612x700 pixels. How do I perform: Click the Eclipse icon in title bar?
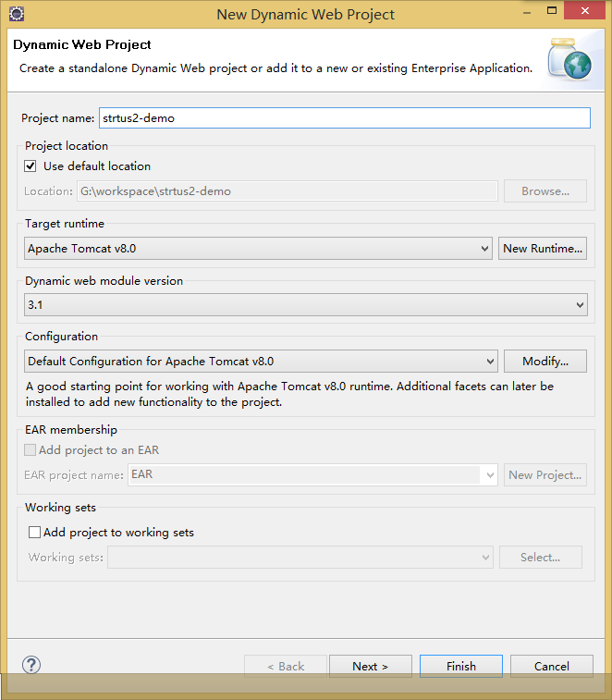[17, 14]
